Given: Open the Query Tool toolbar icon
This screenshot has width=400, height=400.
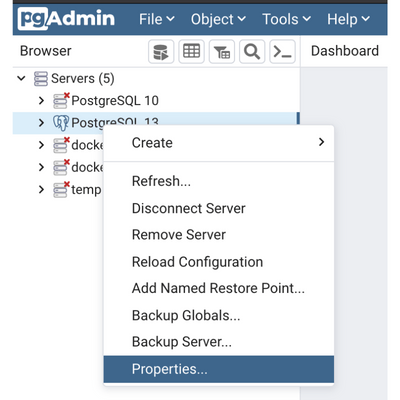Looking at the screenshot, I should click(x=161, y=51).
